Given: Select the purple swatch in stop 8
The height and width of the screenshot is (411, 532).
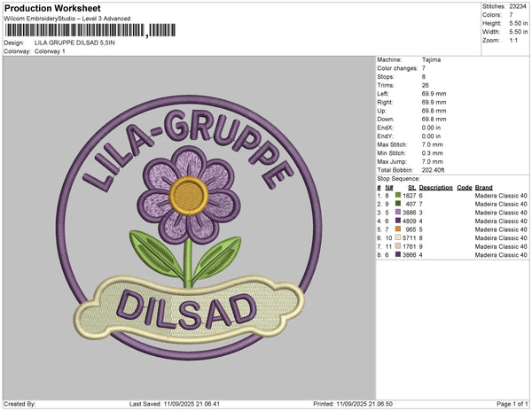Looking at the screenshot, I should tap(398, 254).
